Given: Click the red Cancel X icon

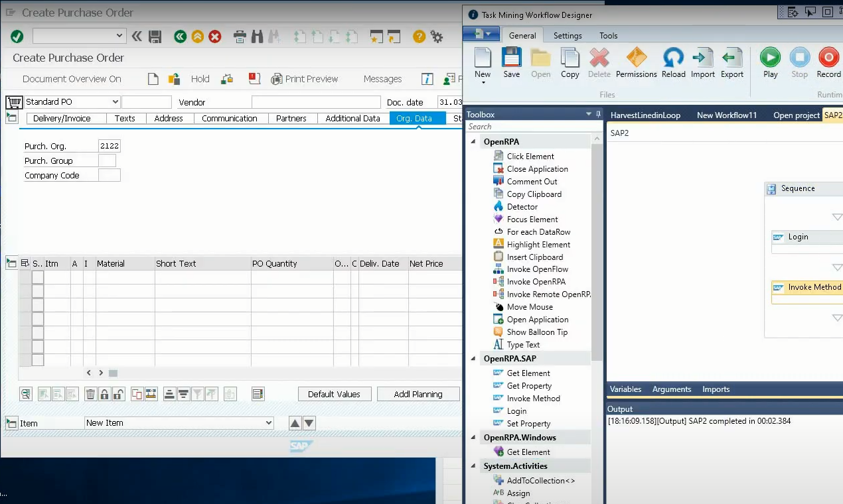Looking at the screenshot, I should click(215, 36).
